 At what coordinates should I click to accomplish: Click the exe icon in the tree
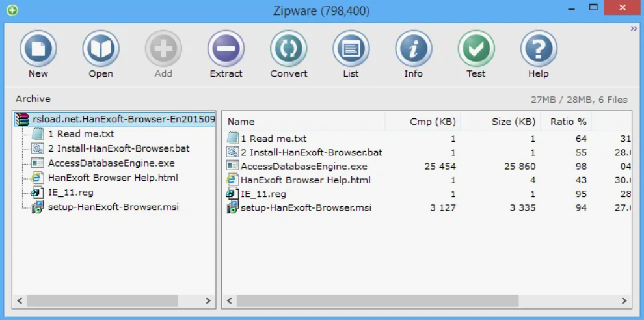38,163
